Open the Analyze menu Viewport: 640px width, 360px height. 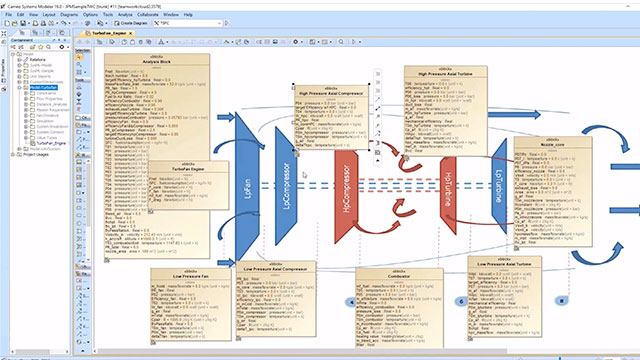pyautogui.click(x=125, y=15)
